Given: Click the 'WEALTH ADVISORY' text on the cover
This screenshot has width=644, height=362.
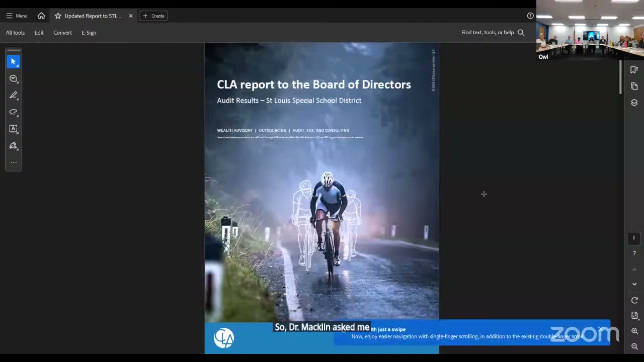Looking at the screenshot, I should pos(235,130).
